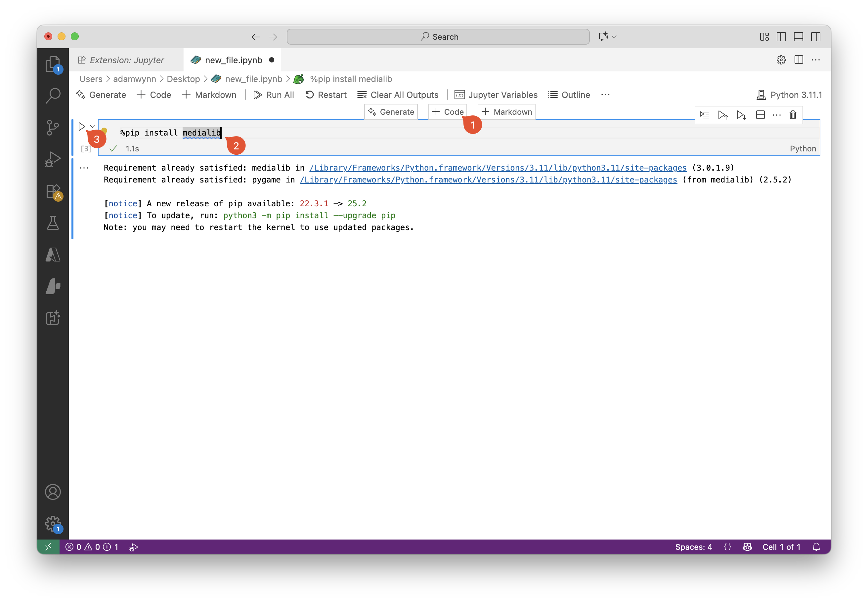Open the Source Control view
Screen dimensions: 868x603
click(x=53, y=127)
